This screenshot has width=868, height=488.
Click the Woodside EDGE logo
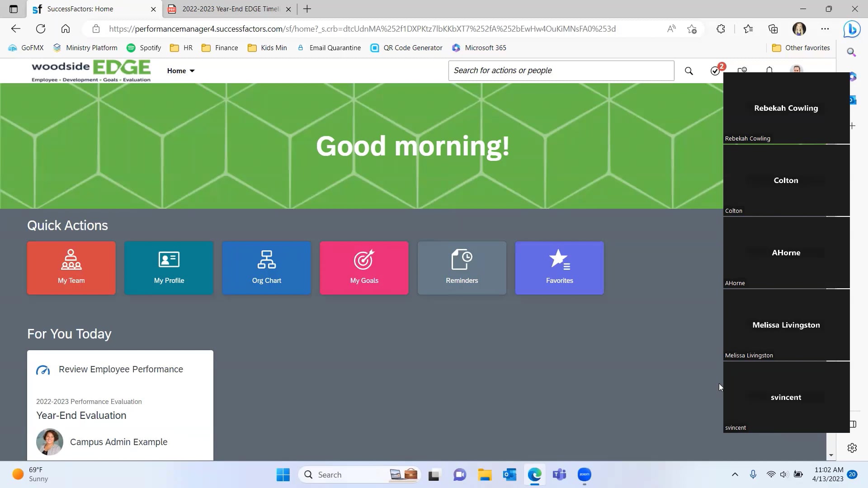(91, 71)
